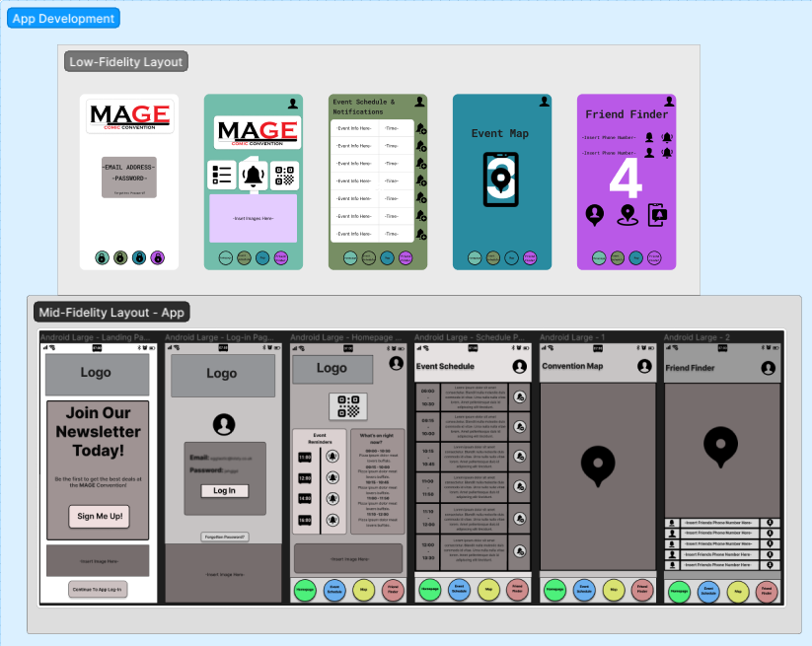Click the location pin in the Friend Finder mid-fidelity frame
Viewport: 812px width, 646px height.
click(722, 447)
